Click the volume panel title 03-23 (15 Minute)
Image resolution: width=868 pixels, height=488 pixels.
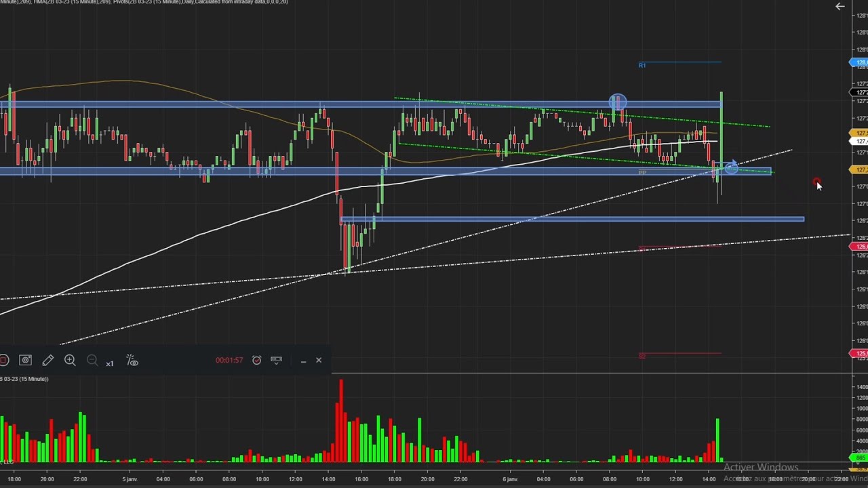tap(24, 379)
